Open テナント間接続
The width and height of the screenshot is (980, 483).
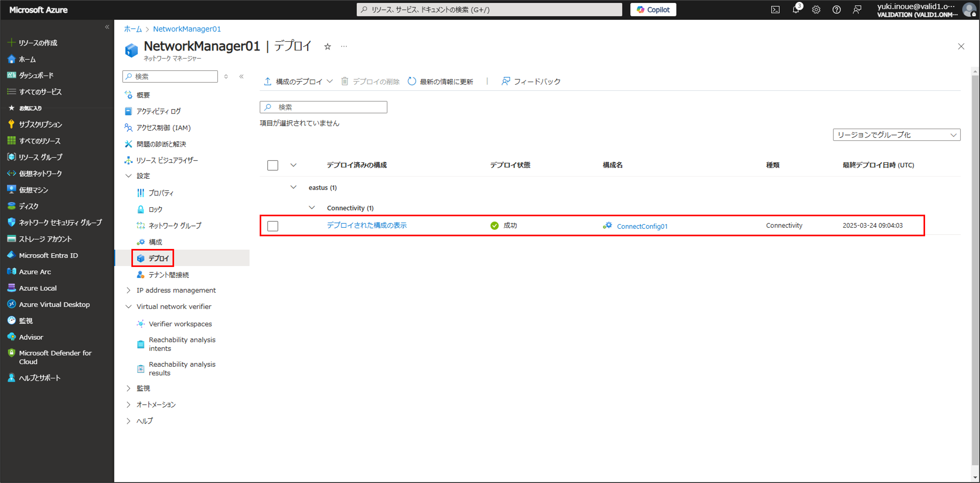(x=163, y=275)
